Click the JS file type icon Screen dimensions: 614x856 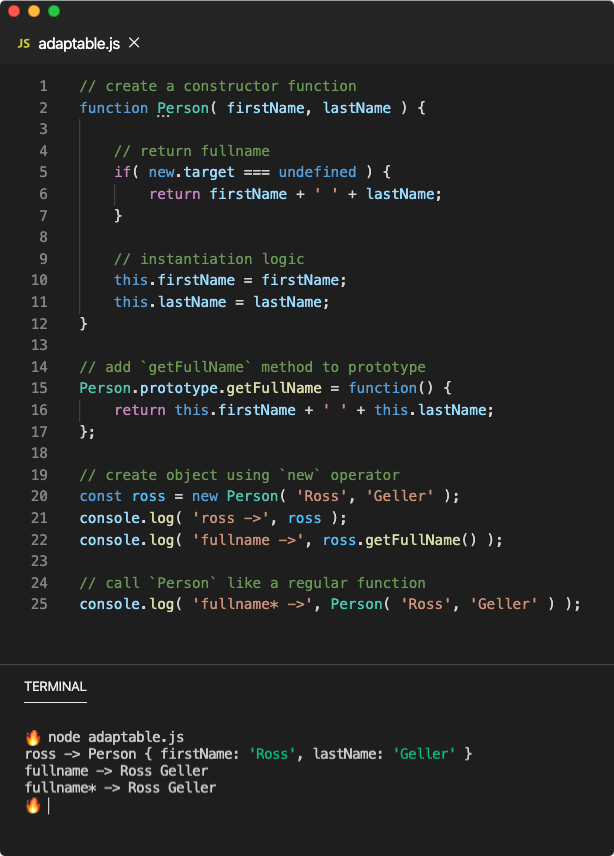[x=24, y=44]
